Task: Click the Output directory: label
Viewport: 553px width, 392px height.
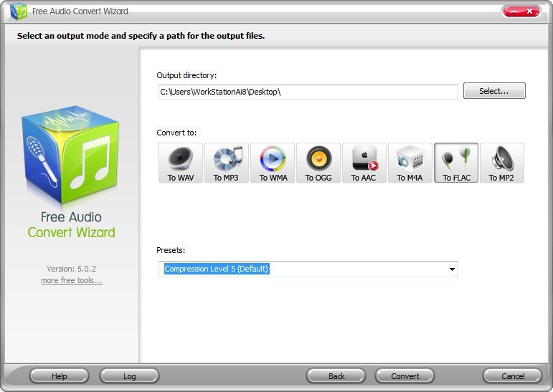Action: (x=186, y=75)
